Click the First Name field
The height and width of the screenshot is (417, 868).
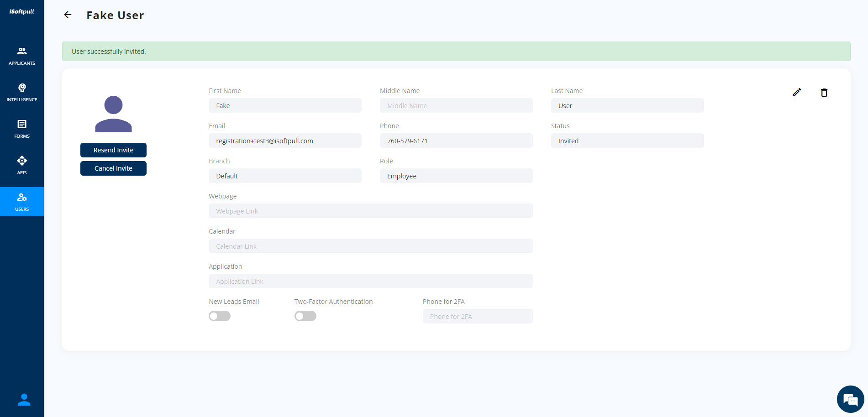(285, 106)
